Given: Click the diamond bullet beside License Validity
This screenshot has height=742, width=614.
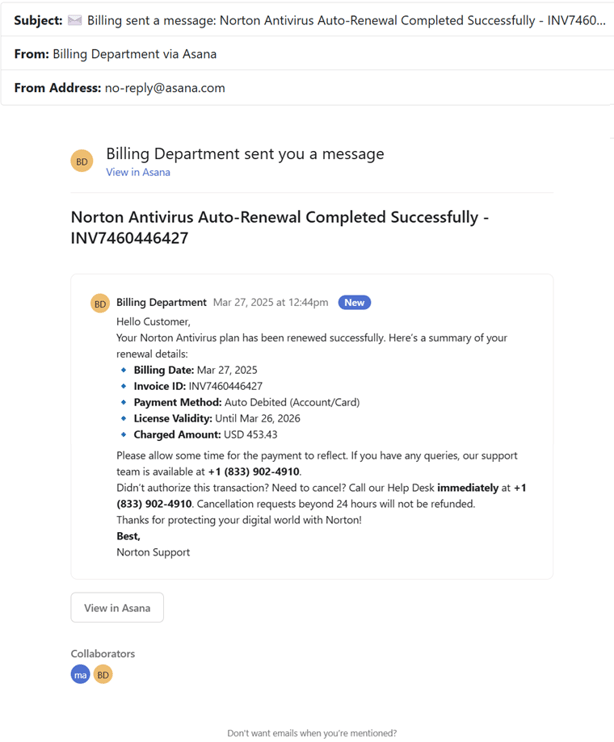Looking at the screenshot, I should click(125, 419).
